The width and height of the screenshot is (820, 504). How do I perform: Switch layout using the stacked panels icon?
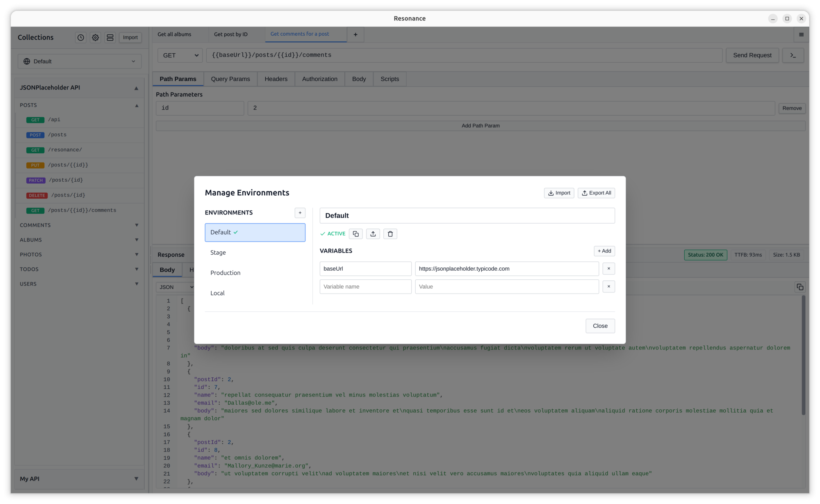tap(110, 37)
